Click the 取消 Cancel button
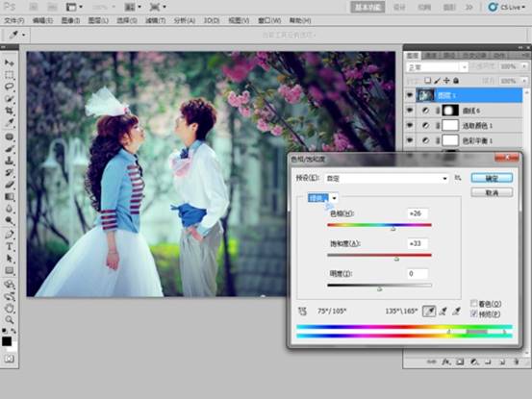532x399 pixels. 492,193
